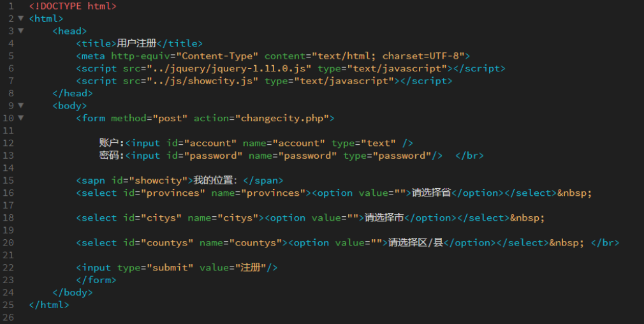
Task: Click line number 20 in the gutter
Action: tap(8, 242)
